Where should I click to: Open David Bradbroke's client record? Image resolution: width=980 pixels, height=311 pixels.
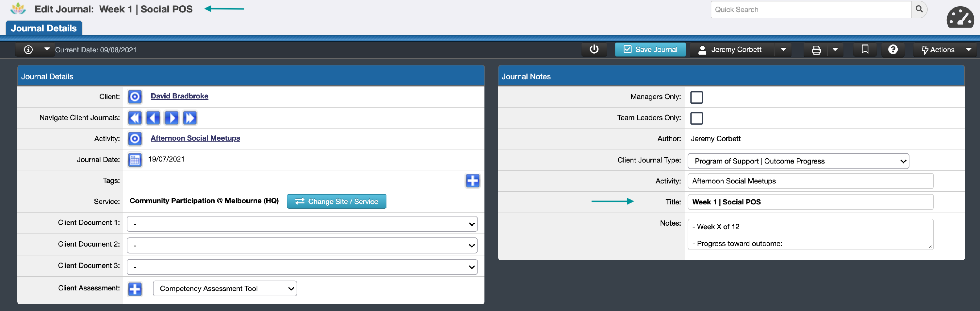pyautogui.click(x=179, y=96)
